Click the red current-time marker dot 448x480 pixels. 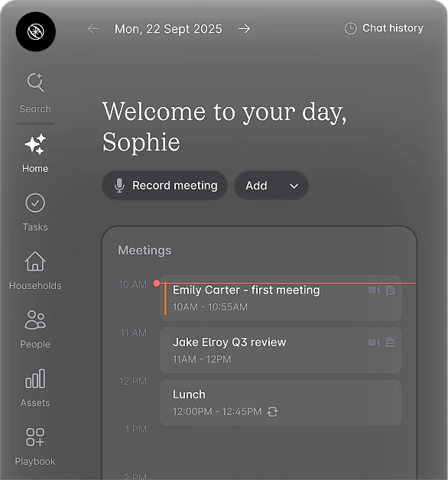(x=157, y=283)
